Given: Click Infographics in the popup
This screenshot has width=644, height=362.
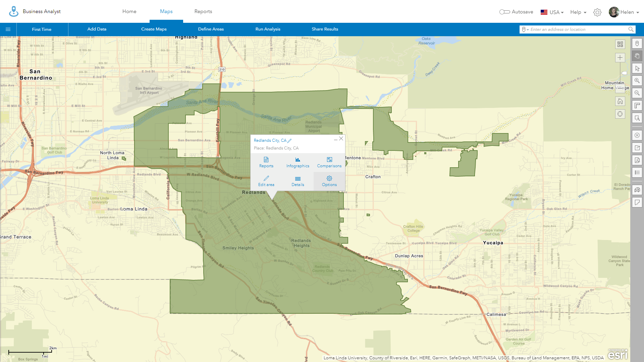Looking at the screenshot, I should click(x=298, y=163).
